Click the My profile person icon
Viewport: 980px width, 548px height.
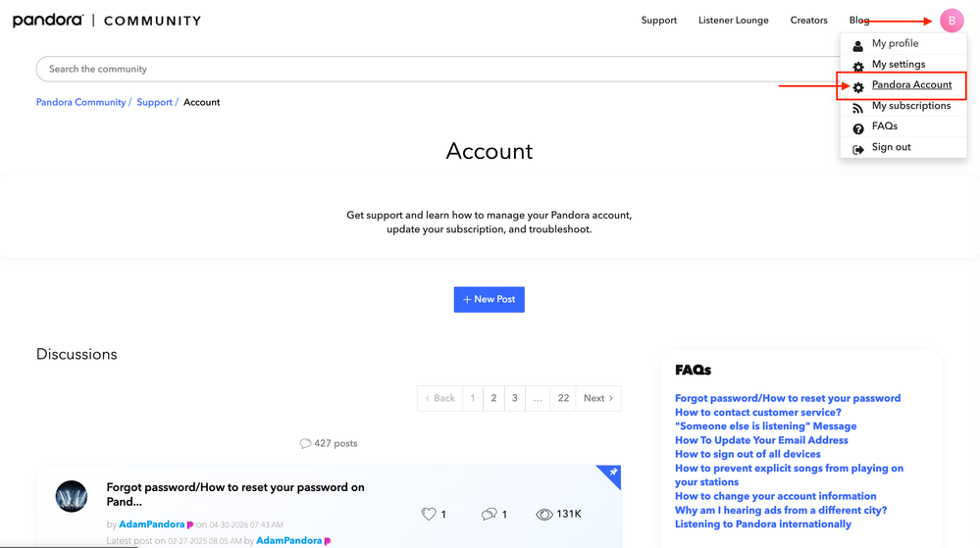pyautogui.click(x=858, y=45)
